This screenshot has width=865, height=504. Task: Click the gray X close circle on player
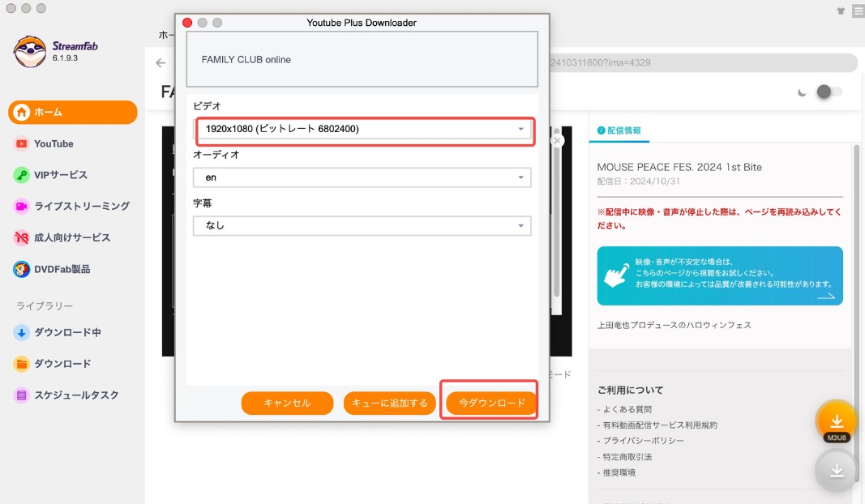coord(557,141)
